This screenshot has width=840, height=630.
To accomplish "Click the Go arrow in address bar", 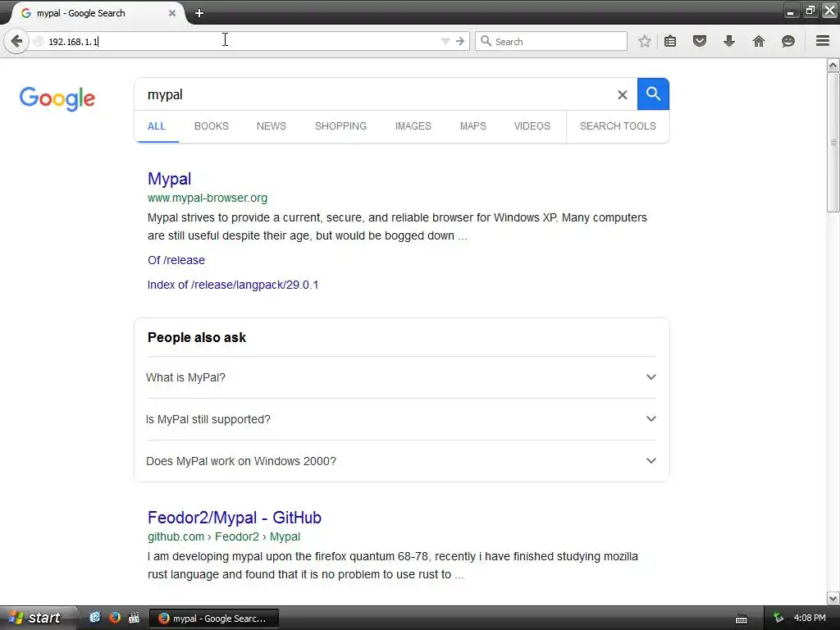I will tap(460, 41).
